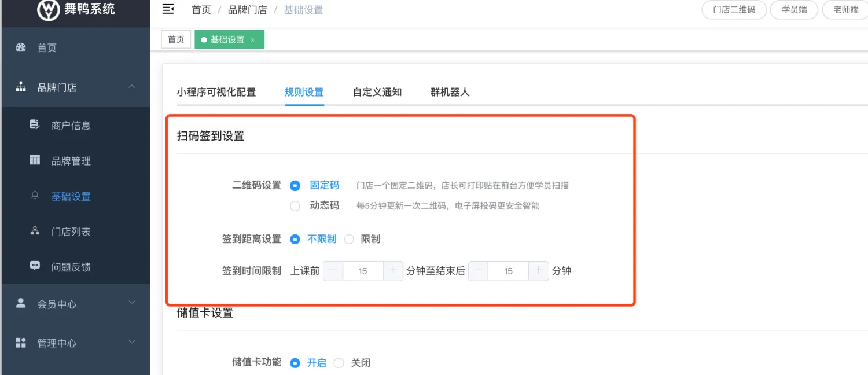Image resolution: width=868 pixels, height=375 pixels.
Task: Expand the 会员中心 sidebar menu
Action: pyautogui.click(x=132, y=303)
